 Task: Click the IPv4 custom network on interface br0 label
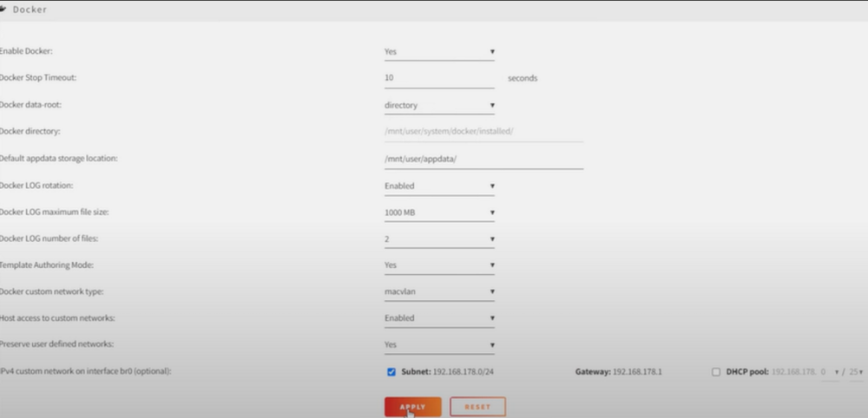click(85, 371)
